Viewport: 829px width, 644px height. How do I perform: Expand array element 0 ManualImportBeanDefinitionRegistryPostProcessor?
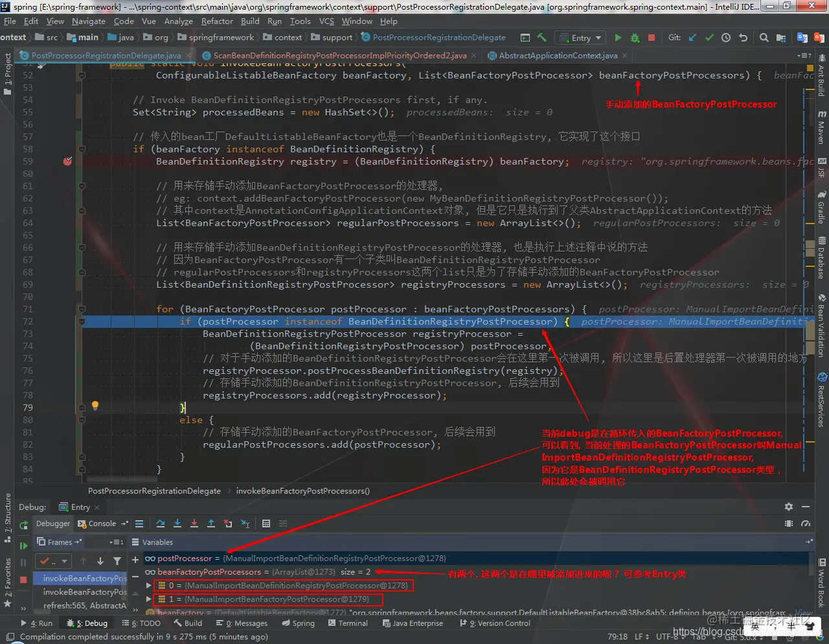(149, 585)
